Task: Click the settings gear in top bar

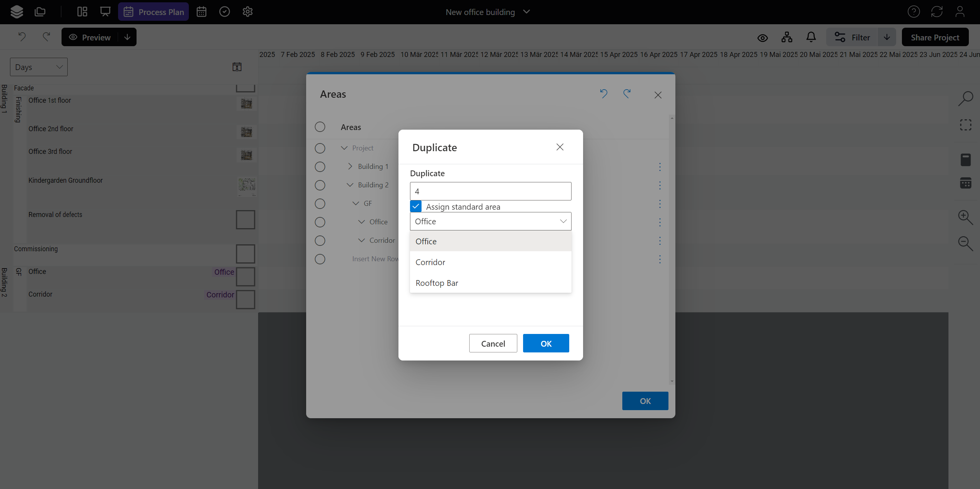Action: click(x=248, y=12)
